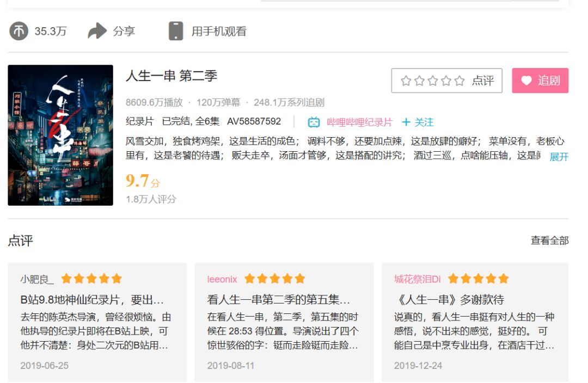Select the third star in rating box
The image size is (588, 383).
[433, 81]
